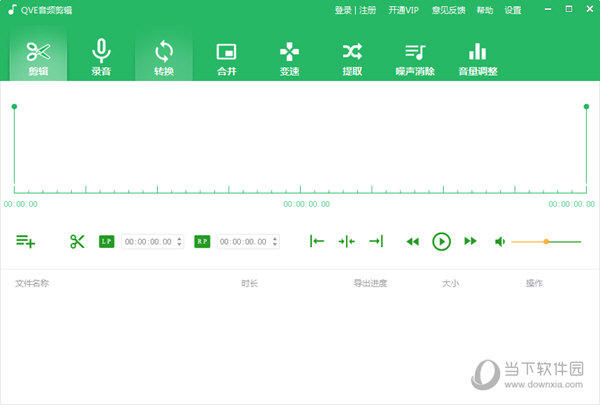
Task: Maximize the window
Action: (569, 9)
